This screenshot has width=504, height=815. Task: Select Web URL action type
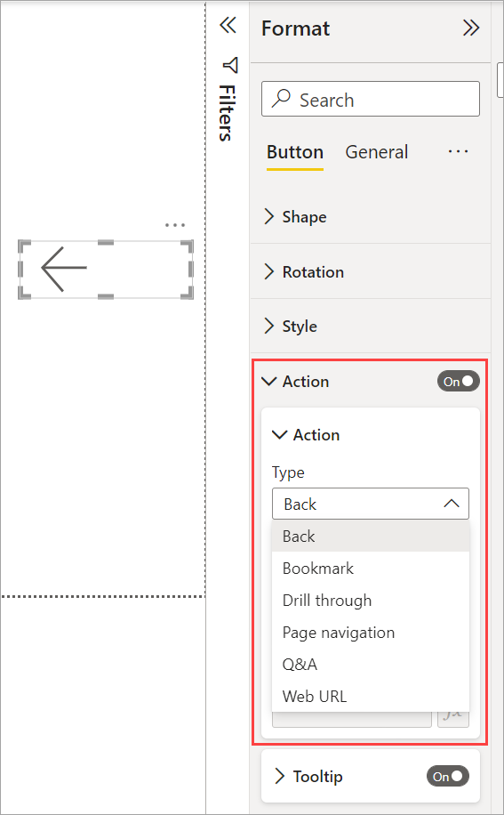371,697
